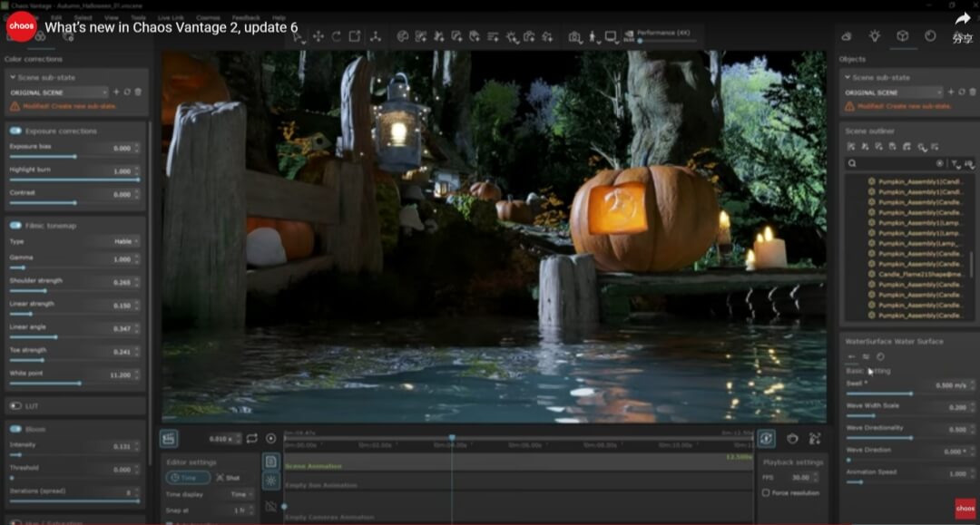The width and height of the screenshot is (980, 525).
Task: Click the highlighted icon right of timeline ruler
Action: (x=766, y=438)
